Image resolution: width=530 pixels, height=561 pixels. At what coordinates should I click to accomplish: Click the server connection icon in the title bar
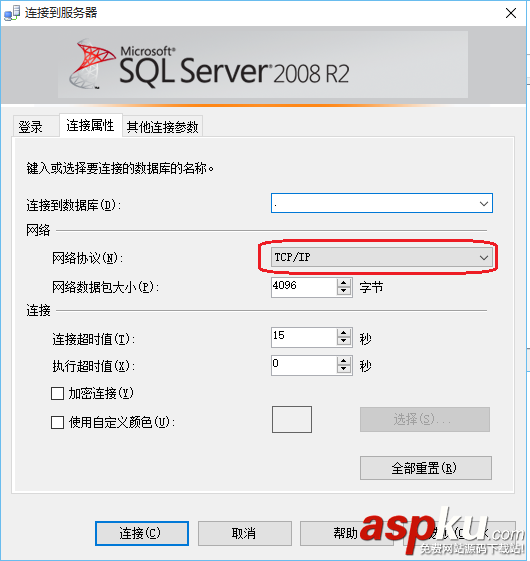point(11,13)
